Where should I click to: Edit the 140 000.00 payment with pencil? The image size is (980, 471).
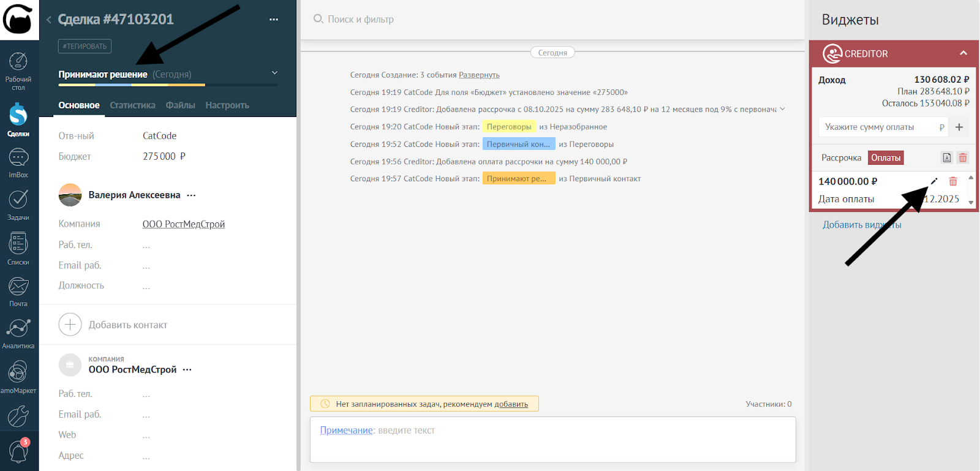934,181
